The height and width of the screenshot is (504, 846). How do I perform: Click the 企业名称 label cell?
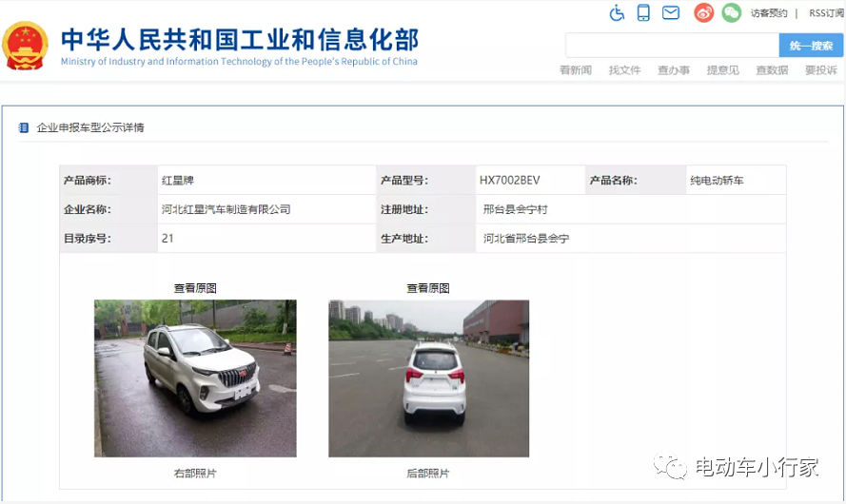tap(108, 210)
